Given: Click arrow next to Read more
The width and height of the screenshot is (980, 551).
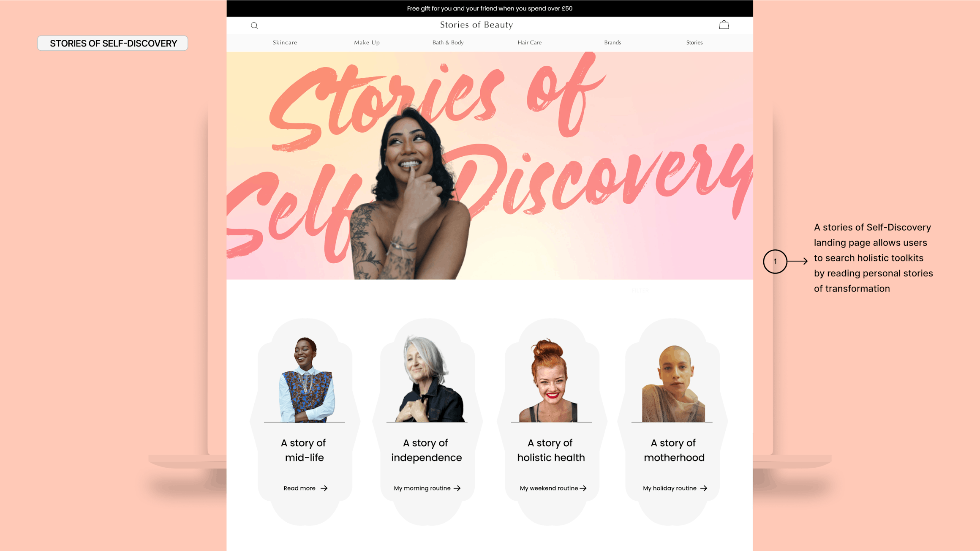Looking at the screenshot, I should [324, 488].
